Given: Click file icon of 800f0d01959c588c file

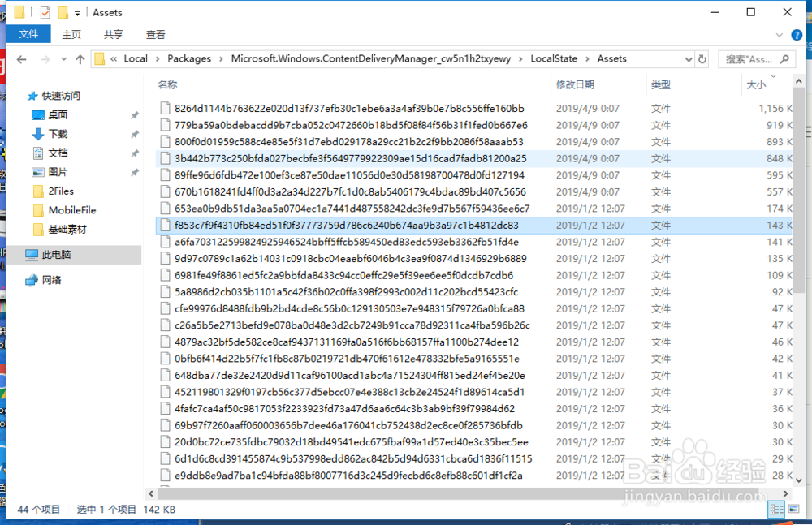Looking at the screenshot, I should click(x=165, y=141).
